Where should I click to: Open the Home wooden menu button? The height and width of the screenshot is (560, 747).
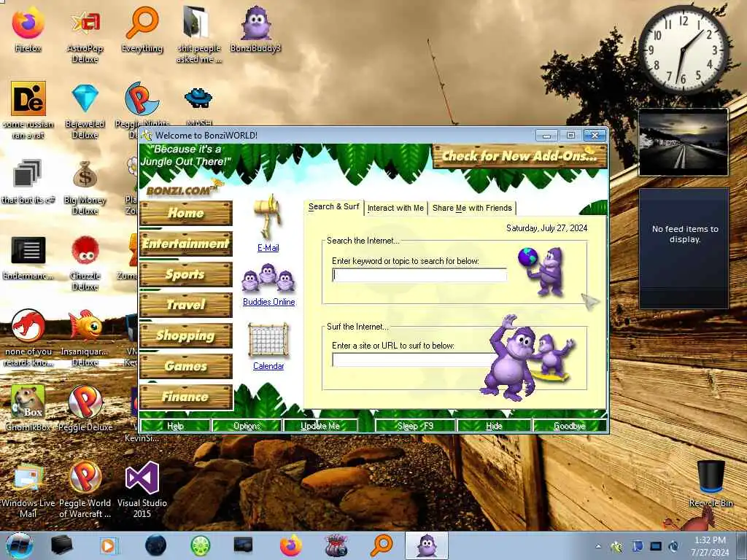point(186,213)
